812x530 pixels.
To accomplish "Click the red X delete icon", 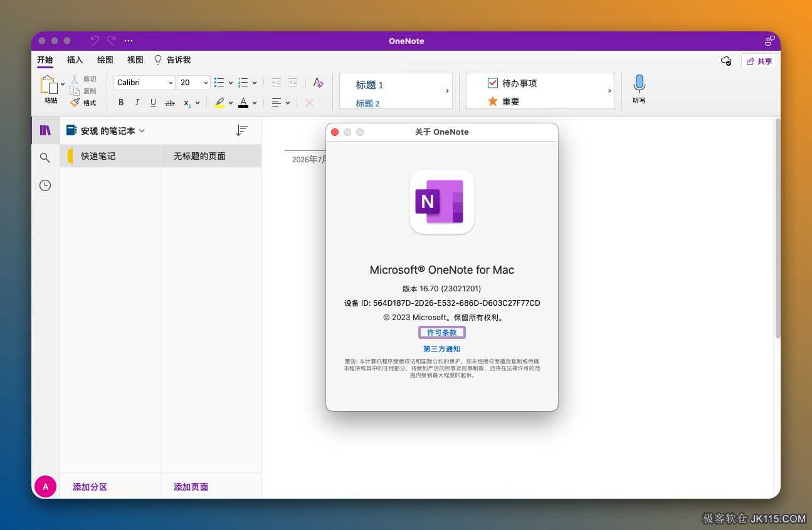I will point(309,103).
